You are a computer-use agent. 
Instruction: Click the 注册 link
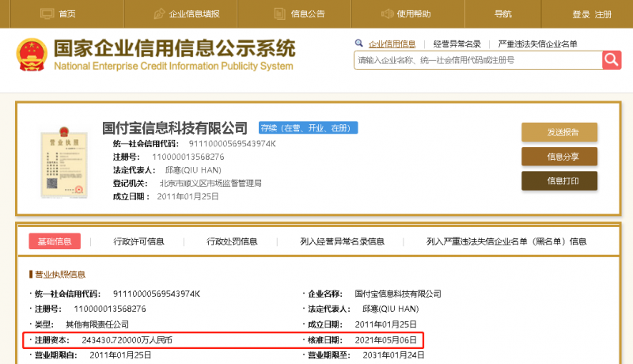coord(603,14)
